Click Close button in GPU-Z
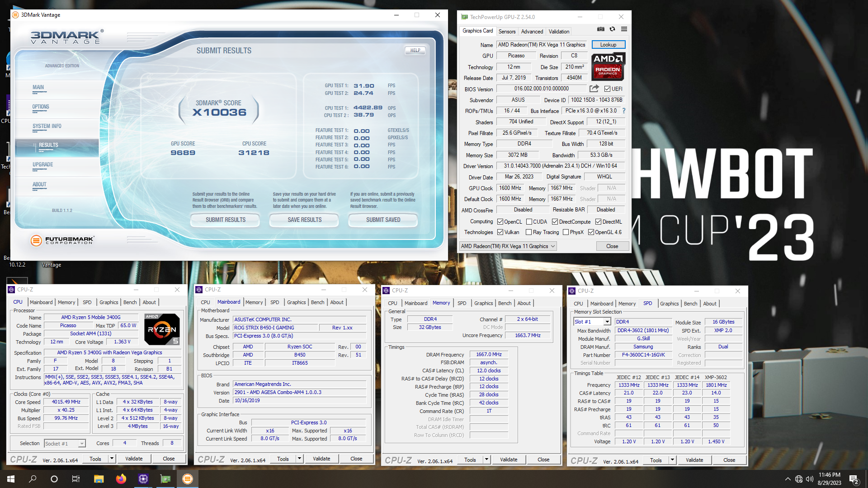Screen dimensions: 868x488 pos(612,246)
